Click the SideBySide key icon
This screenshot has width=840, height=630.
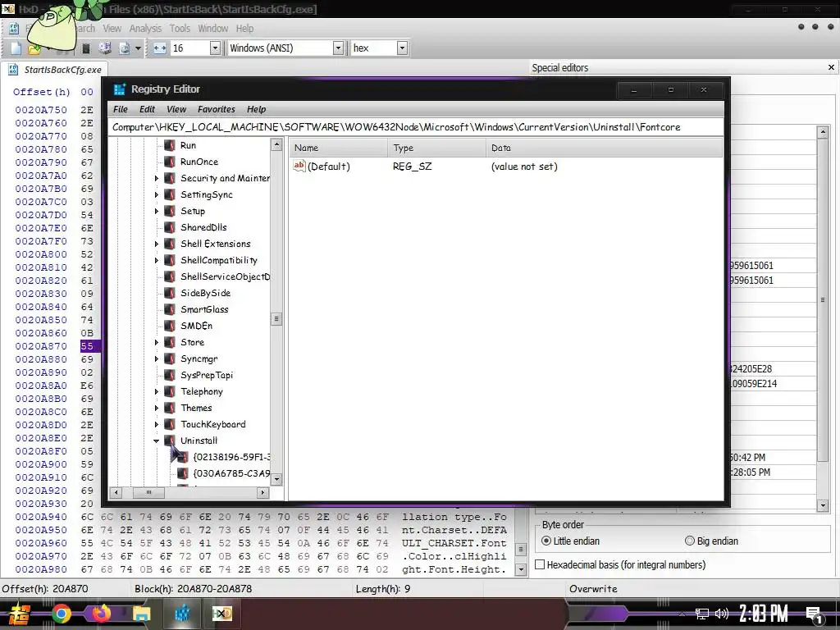169,293
